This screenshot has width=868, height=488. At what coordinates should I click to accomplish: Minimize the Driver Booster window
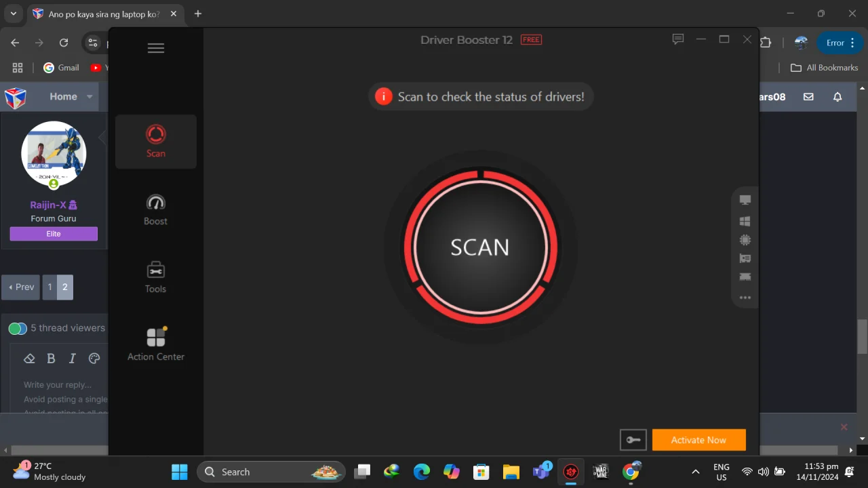coord(701,39)
